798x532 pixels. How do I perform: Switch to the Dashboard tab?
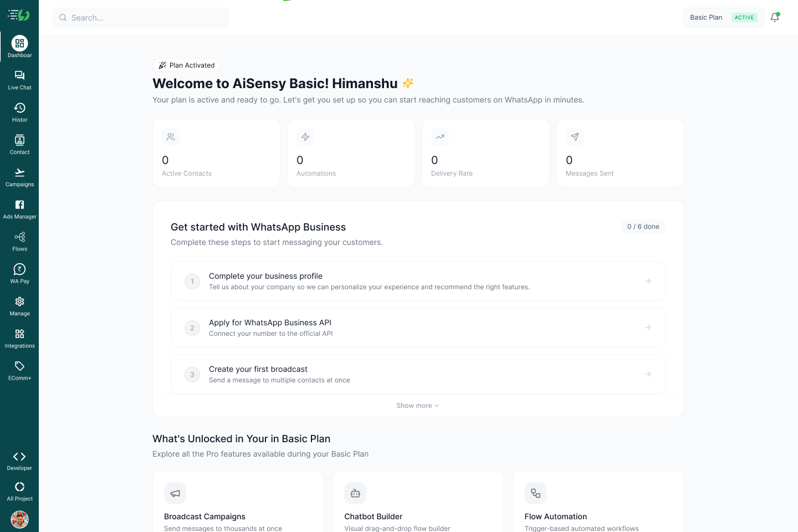click(19, 46)
